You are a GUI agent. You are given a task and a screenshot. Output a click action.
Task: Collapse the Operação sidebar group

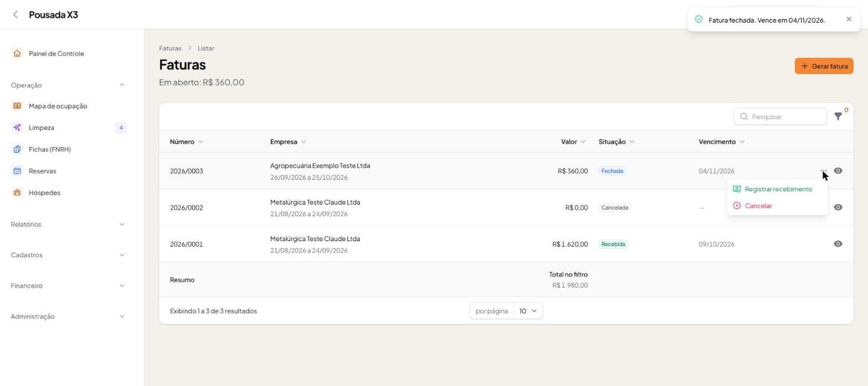[x=122, y=85]
